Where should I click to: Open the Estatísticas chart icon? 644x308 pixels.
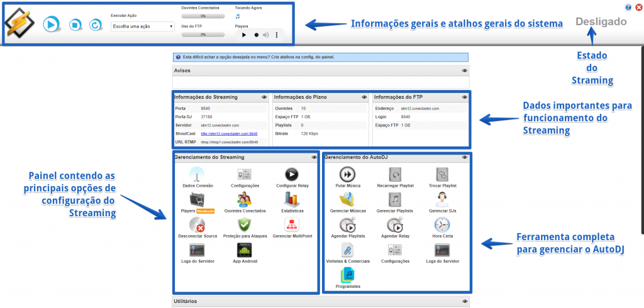[x=292, y=200]
